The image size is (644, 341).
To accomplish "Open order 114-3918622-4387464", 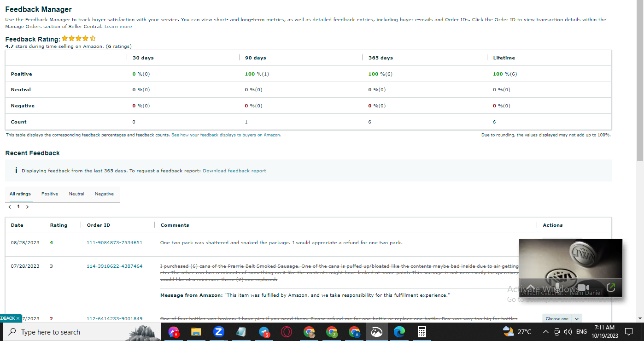I will (115, 266).
